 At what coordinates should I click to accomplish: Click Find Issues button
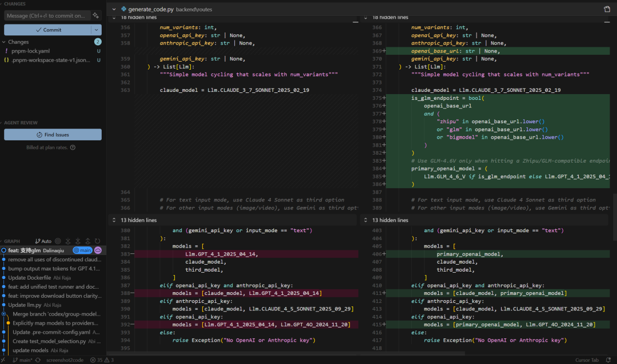(53, 135)
